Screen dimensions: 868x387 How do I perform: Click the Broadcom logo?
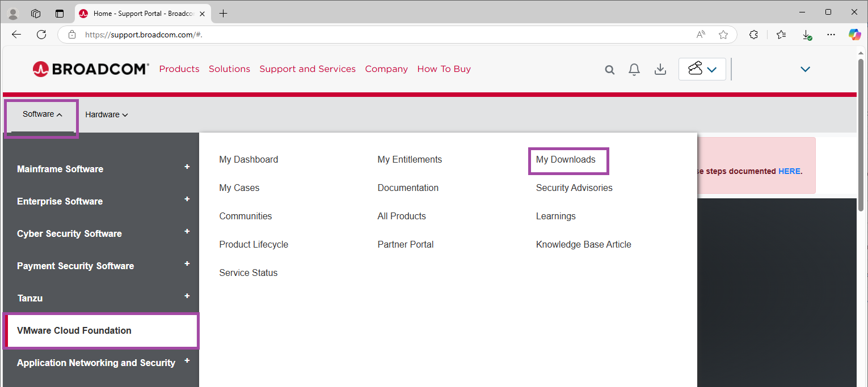click(91, 69)
